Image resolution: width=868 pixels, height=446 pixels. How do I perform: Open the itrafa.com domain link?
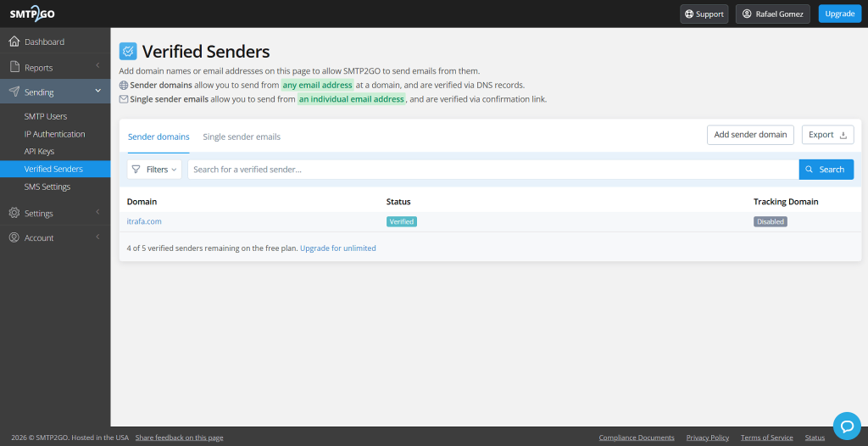tap(144, 221)
